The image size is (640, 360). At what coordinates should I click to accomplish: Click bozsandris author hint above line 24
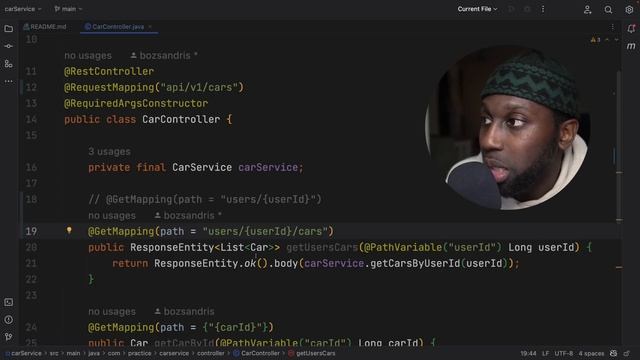click(184, 311)
